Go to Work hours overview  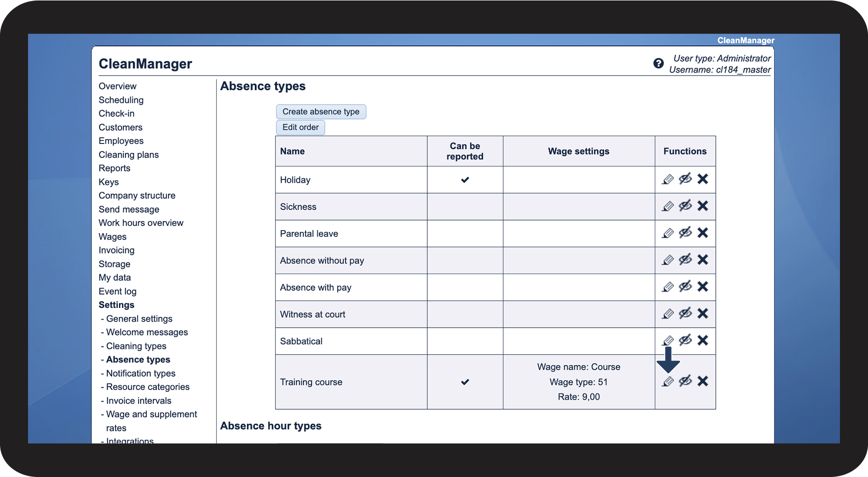point(141,223)
